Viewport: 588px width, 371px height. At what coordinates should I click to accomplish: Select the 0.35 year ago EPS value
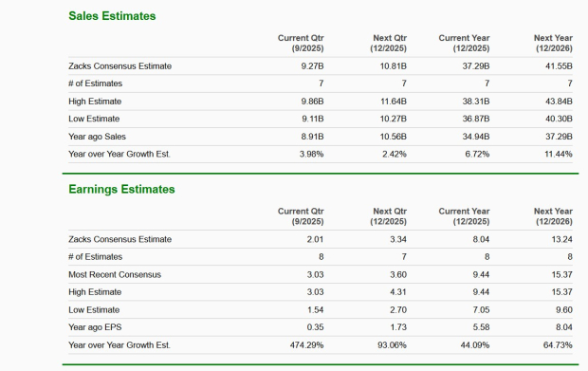pos(315,327)
